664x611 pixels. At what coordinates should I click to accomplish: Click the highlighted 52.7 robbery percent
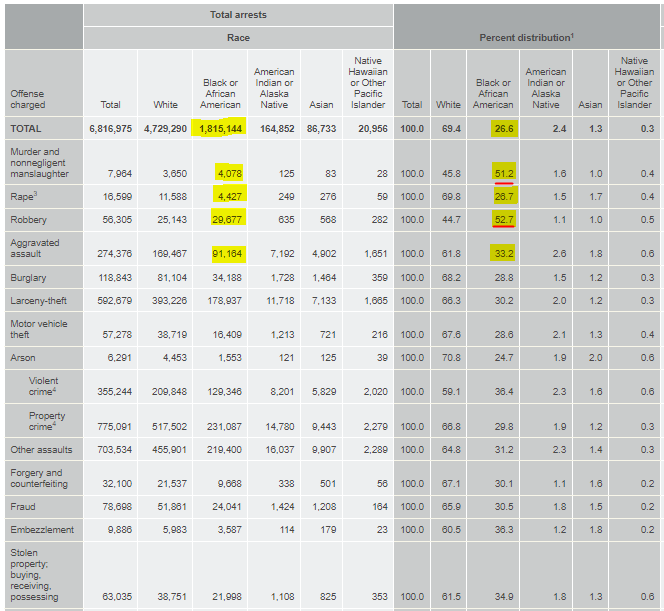coord(504,219)
